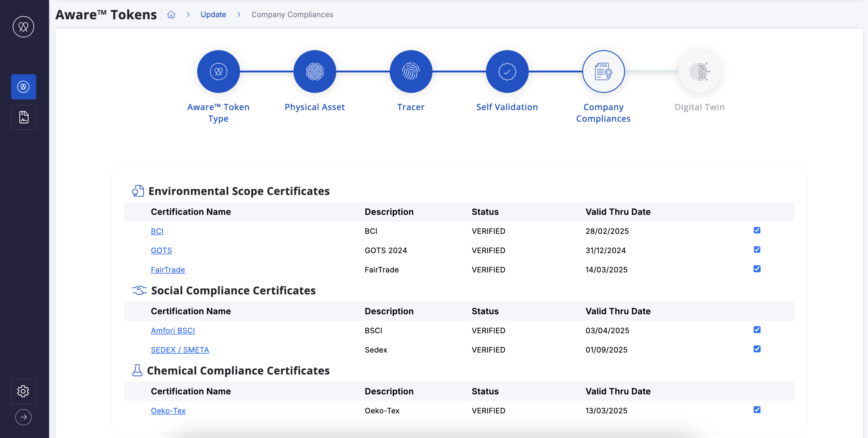
Task: Select the Self Validation checkmark step
Action: click(x=507, y=72)
